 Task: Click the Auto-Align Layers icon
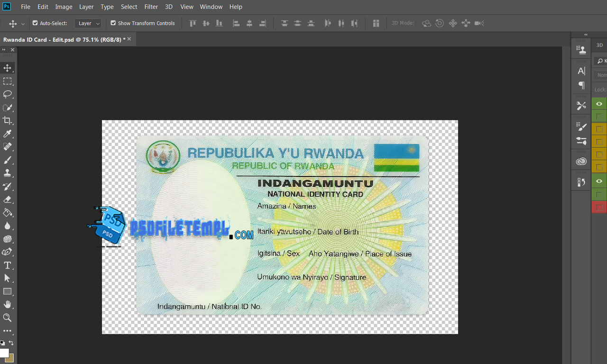tap(376, 23)
